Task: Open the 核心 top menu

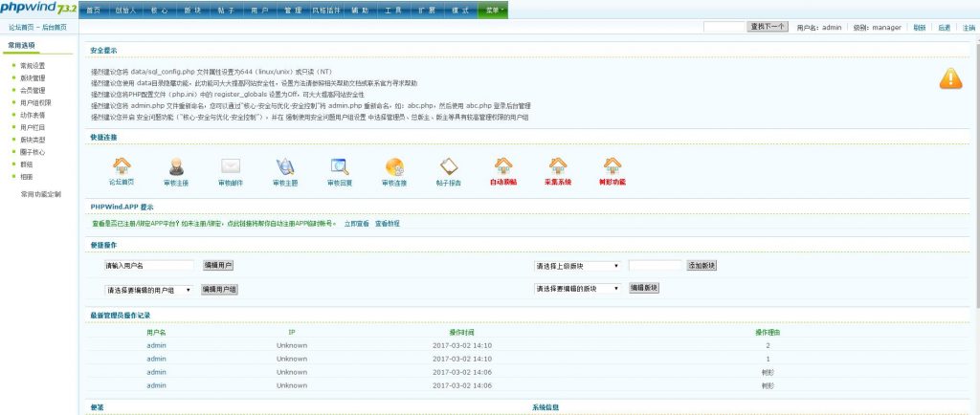Action: tap(160, 11)
